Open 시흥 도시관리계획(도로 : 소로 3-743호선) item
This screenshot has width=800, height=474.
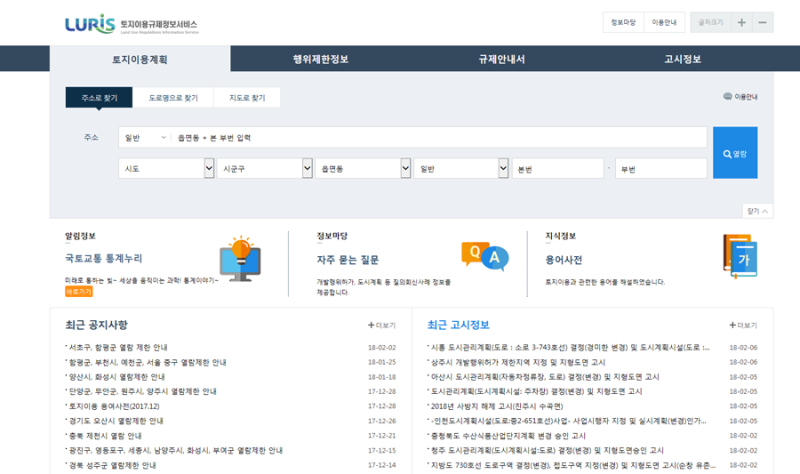(569, 347)
